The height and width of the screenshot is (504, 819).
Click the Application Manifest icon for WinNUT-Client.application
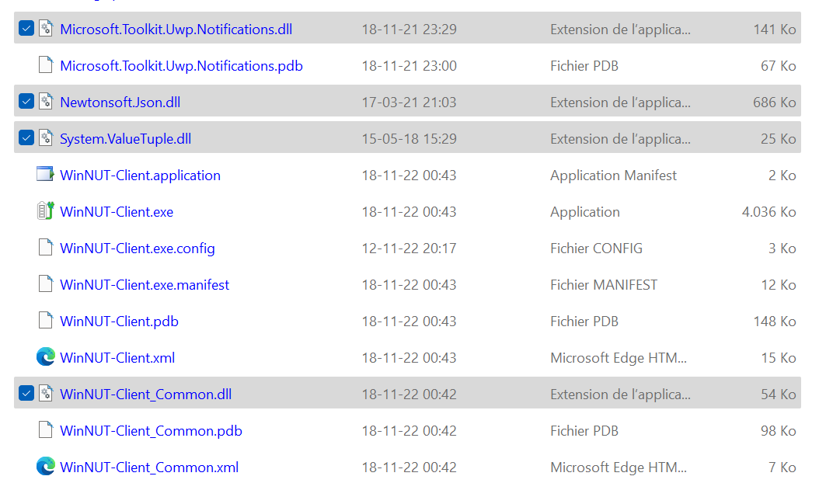[45, 175]
